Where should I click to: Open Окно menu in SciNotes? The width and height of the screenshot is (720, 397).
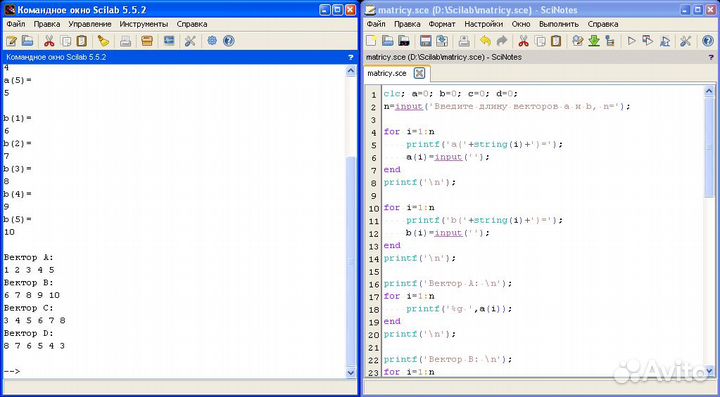[521, 24]
